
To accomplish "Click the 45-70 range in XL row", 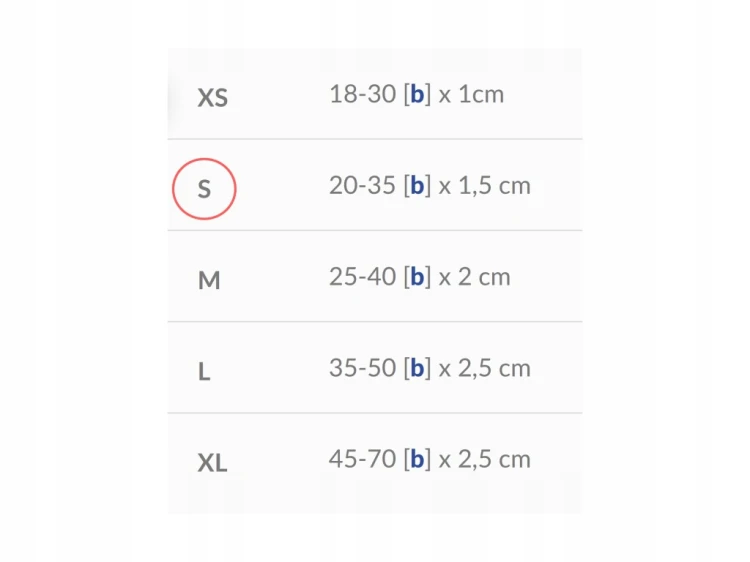I will click(x=363, y=459).
